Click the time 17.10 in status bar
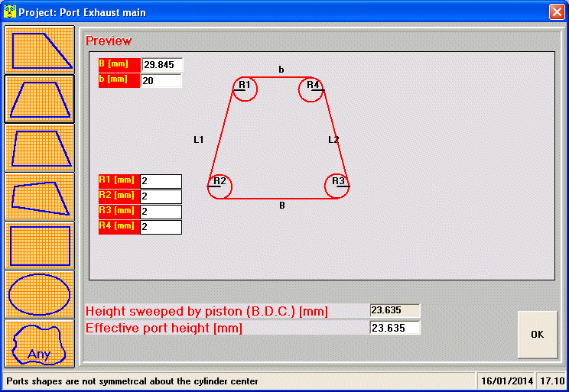This screenshot has width=569, height=392. pos(552,381)
